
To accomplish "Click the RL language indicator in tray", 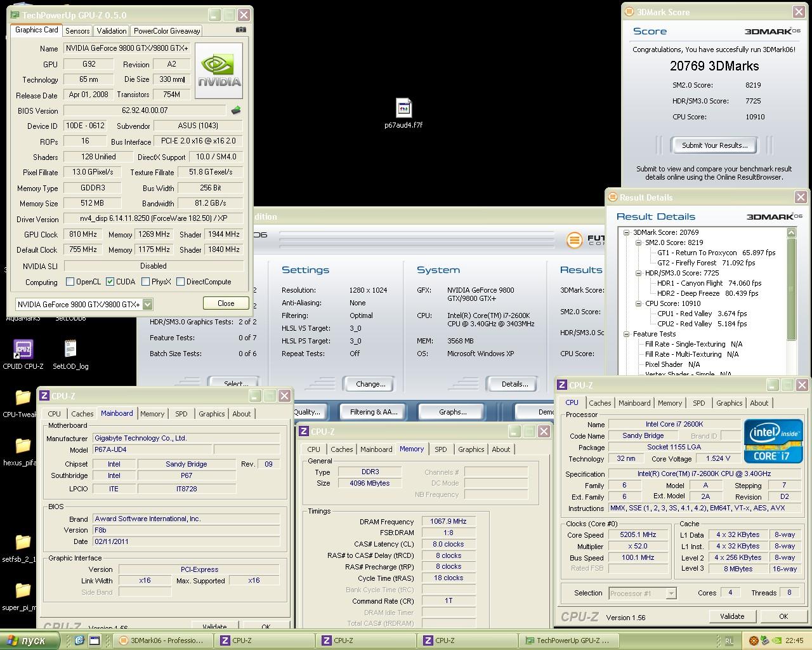I will (x=730, y=640).
